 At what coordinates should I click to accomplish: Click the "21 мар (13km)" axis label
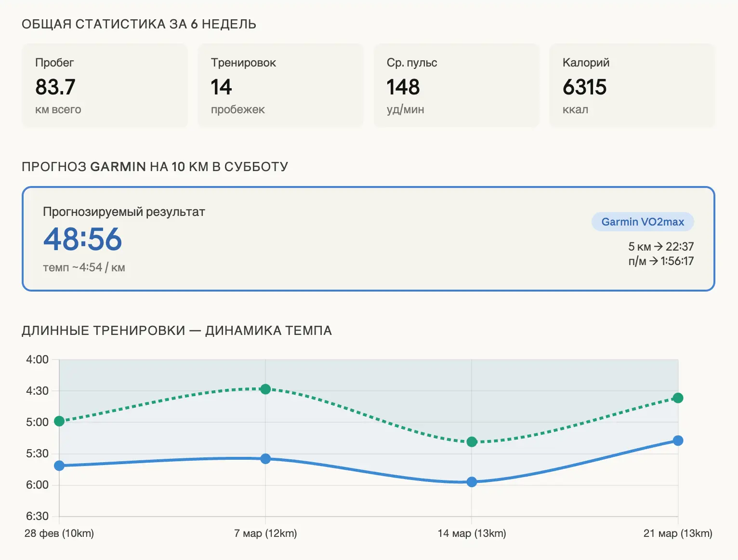(x=677, y=533)
